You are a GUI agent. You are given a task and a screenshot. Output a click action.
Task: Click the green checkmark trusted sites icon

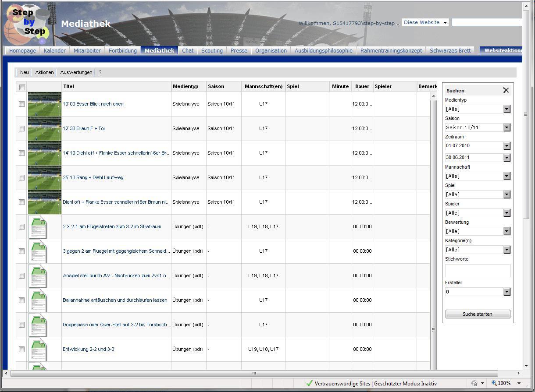click(309, 383)
